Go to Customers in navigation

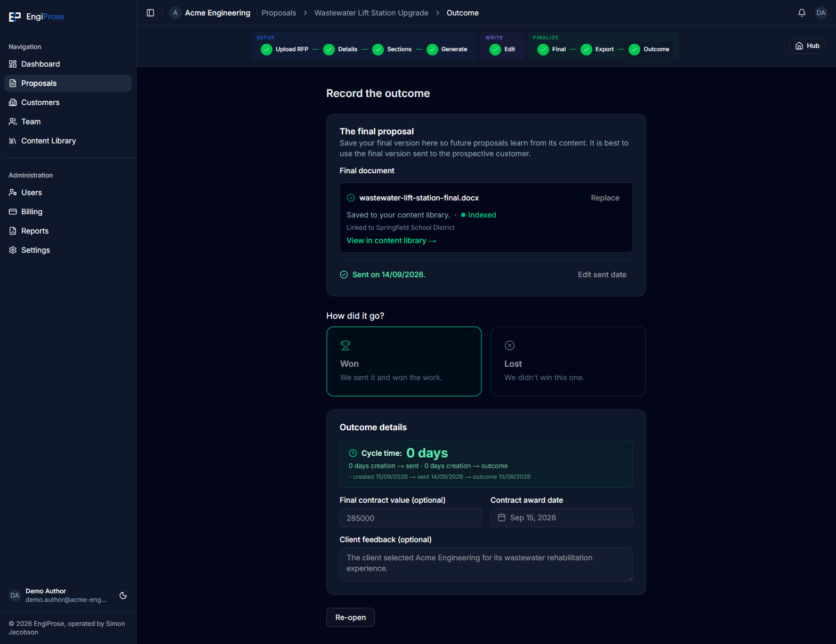pyautogui.click(x=68, y=102)
